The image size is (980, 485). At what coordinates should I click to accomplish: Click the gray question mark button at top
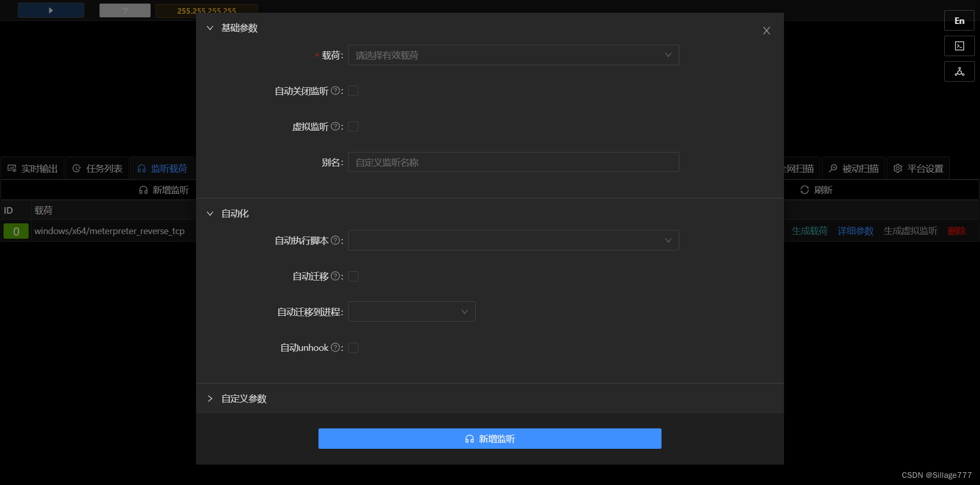coord(125,11)
